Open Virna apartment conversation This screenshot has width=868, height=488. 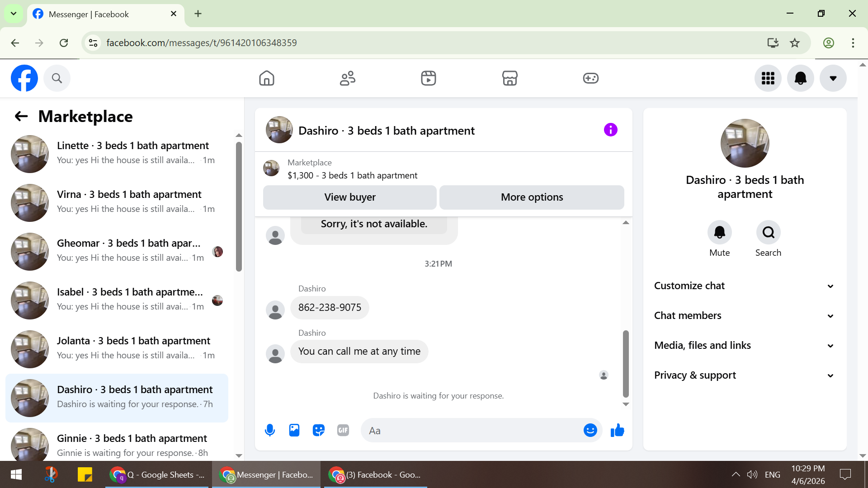coord(117,202)
